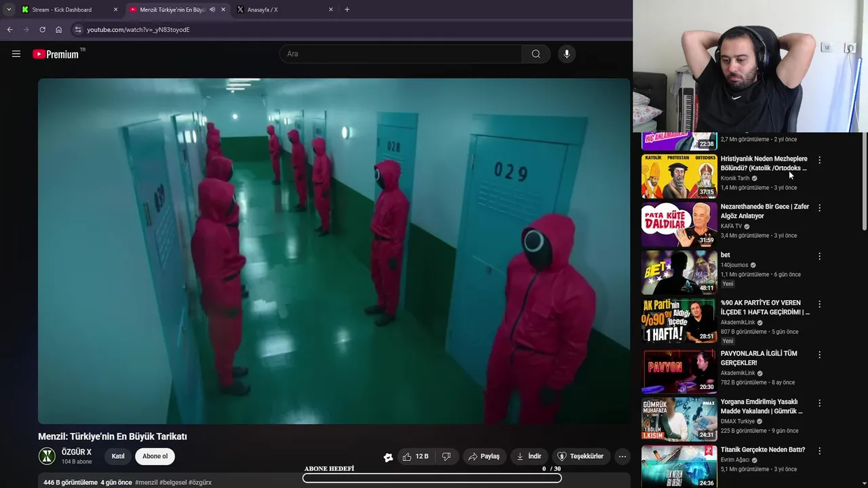868x488 pixels.
Task: Switch to Menzil: Türkiye'nin En Büyük tab
Action: (x=173, y=9)
